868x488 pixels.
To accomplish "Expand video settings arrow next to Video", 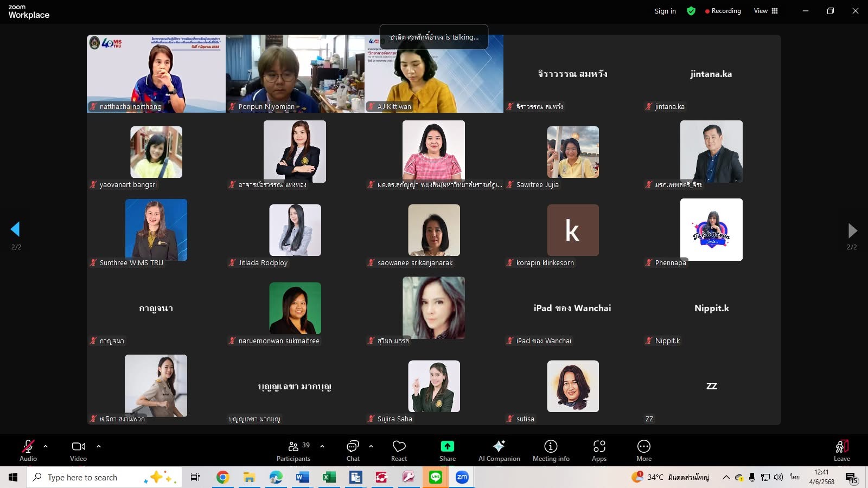I will point(99,446).
